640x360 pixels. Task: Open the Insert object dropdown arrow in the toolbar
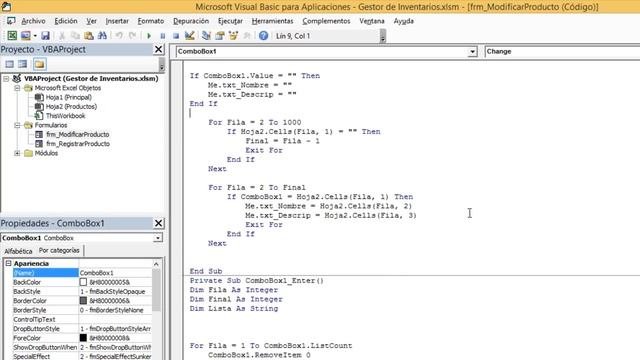point(35,36)
